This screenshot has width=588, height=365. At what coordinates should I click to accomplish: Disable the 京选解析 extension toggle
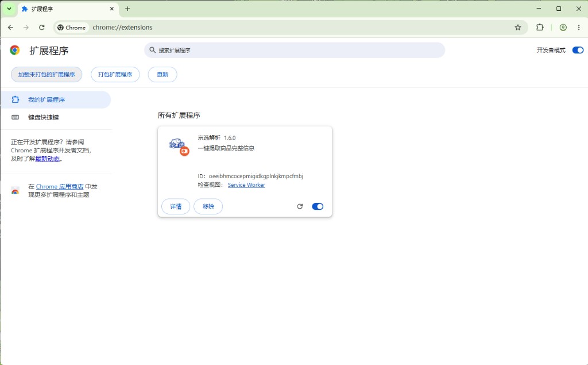click(317, 206)
